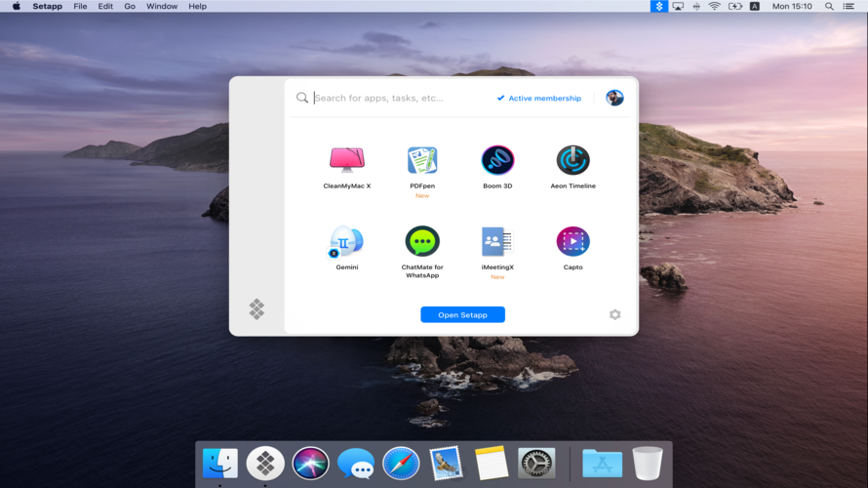The height and width of the screenshot is (488, 868).
Task: Open Notification Center icon
Action: coord(848,6)
